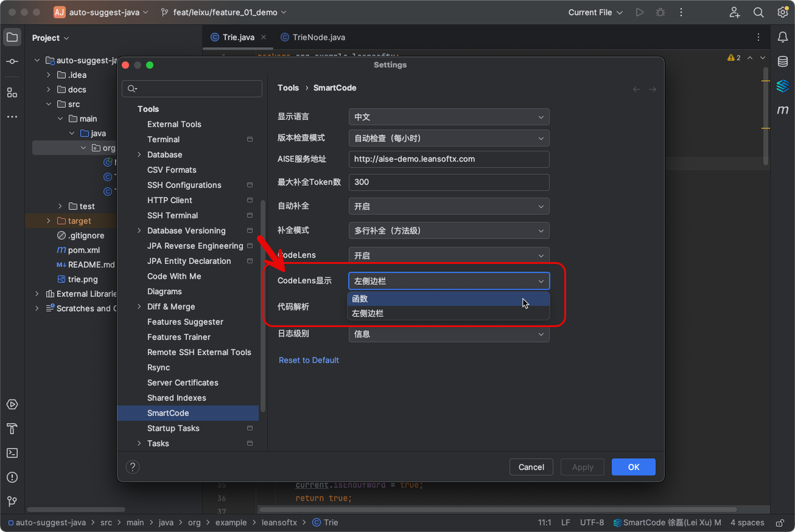Image resolution: width=795 pixels, height=532 pixels.
Task: Click the read-only lock icon in status bar
Action: [779, 523]
